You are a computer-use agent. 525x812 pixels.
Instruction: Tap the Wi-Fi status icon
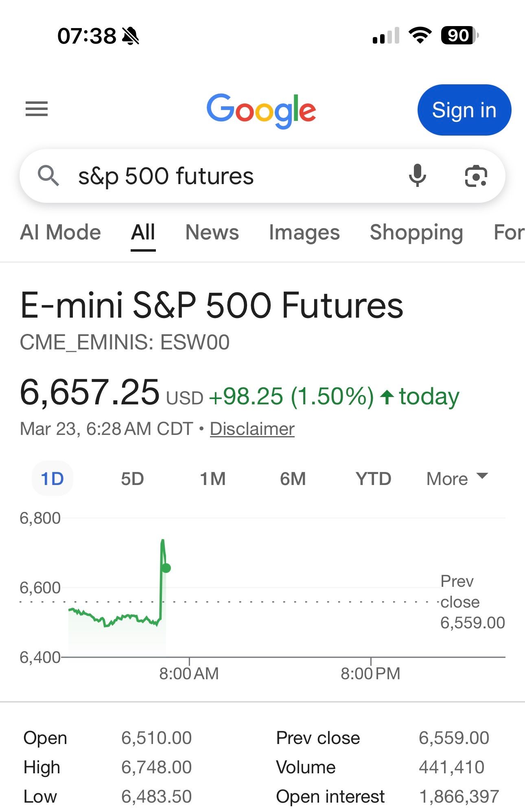click(x=420, y=35)
